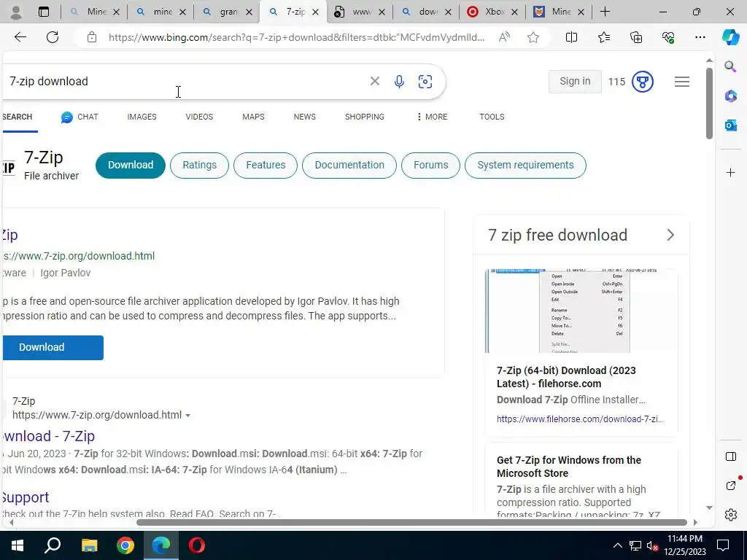The height and width of the screenshot is (560, 747).
Task: Expand dropdown arrow beside 7-zip.org URL
Action: 187,416
